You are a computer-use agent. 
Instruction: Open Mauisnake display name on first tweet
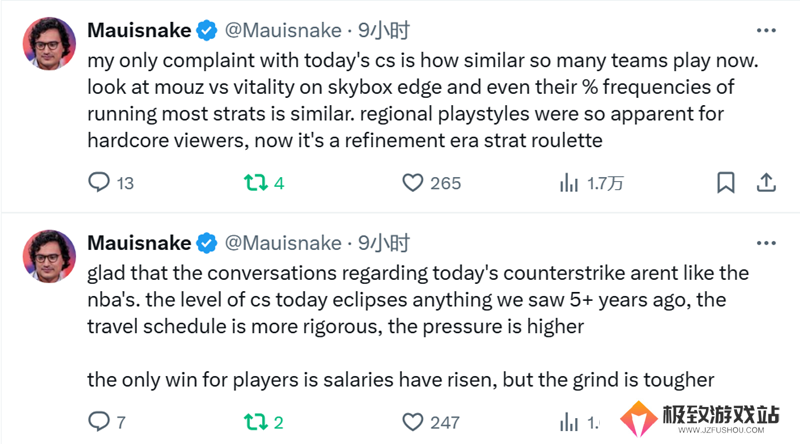tap(139, 30)
